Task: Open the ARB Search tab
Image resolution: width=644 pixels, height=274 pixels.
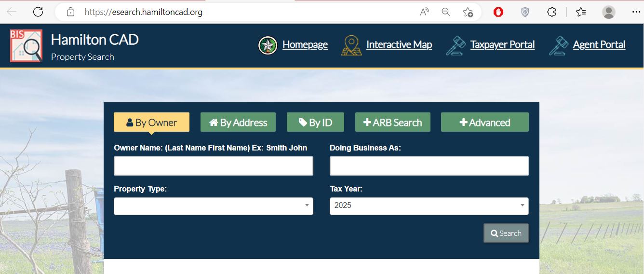Action: pos(392,123)
